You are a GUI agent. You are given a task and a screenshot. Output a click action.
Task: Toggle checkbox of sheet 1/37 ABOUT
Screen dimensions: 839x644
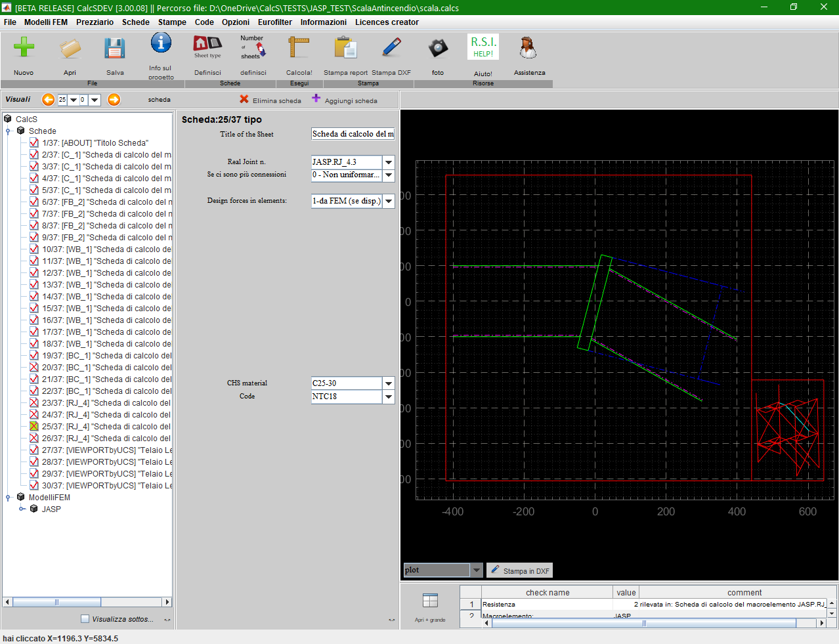click(34, 142)
